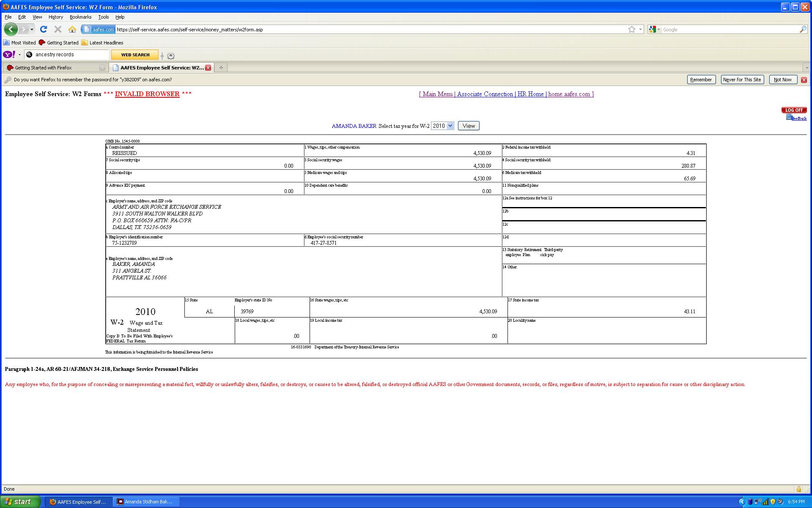The height and width of the screenshot is (508, 812).
Task: Click the search magnifier icon
Action: [803, 29]
